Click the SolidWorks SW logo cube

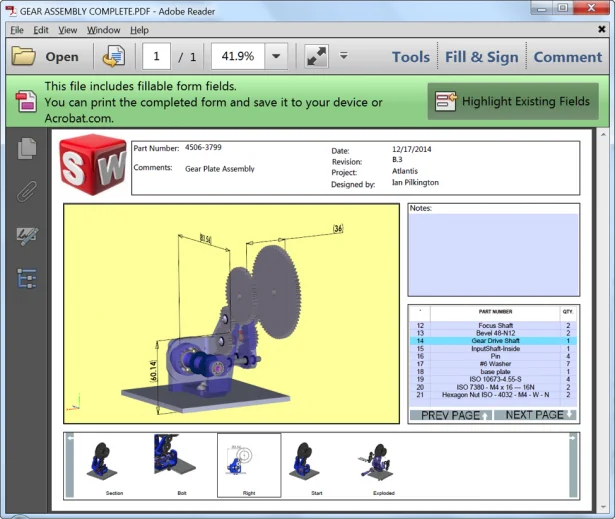point(92,166)
